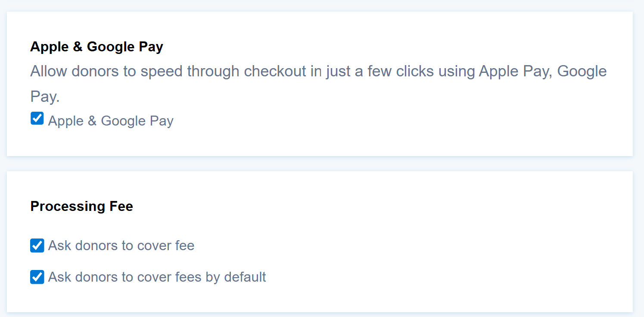Click the word "just" in the description
Viewport: 644px width, 317px height.
(338, 71)
